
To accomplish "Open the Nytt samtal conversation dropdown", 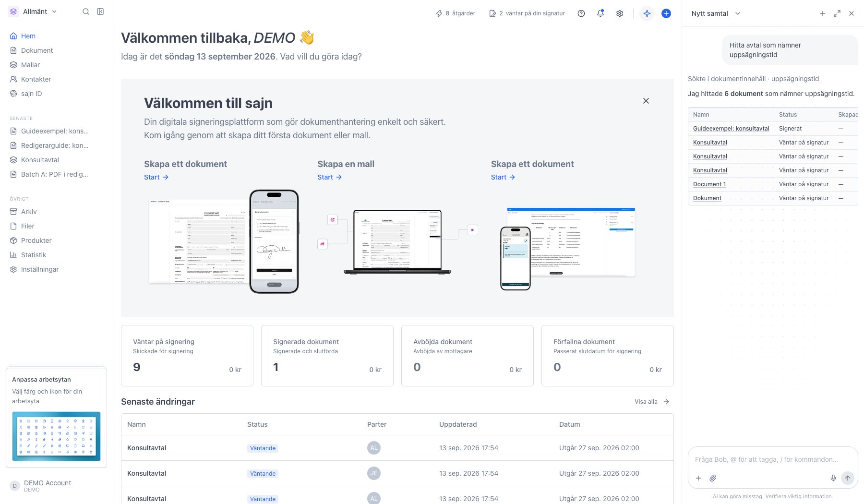I will click(x=716, y=13).
